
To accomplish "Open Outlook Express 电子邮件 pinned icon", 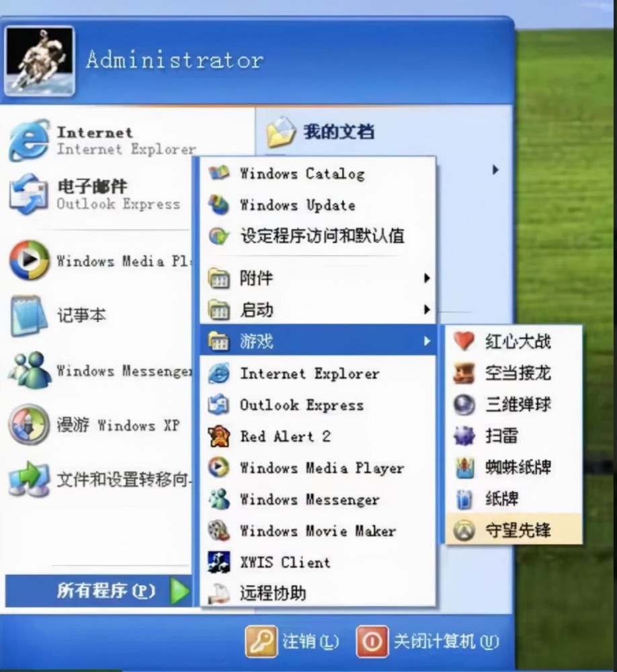I will 29,194.
